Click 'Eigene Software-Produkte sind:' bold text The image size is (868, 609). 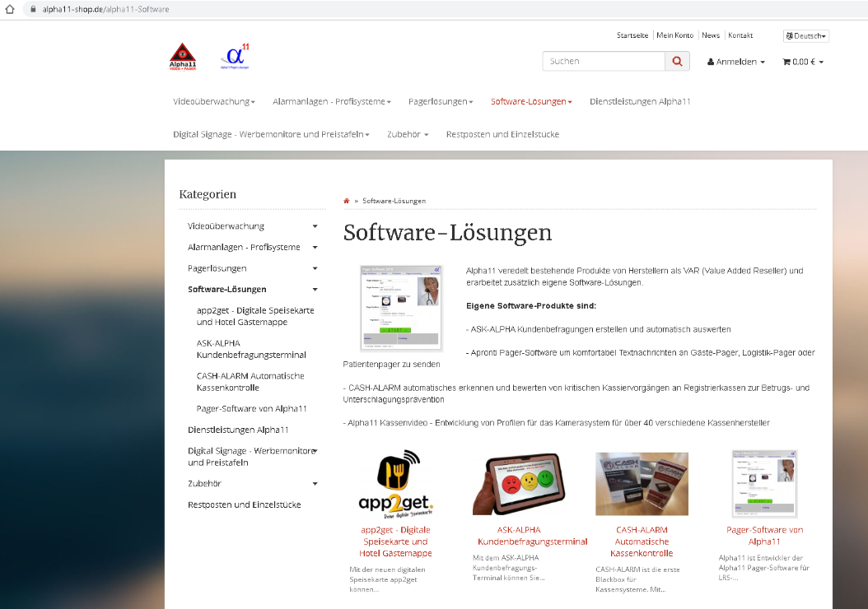pyautogui.click(x=531, y=306)
